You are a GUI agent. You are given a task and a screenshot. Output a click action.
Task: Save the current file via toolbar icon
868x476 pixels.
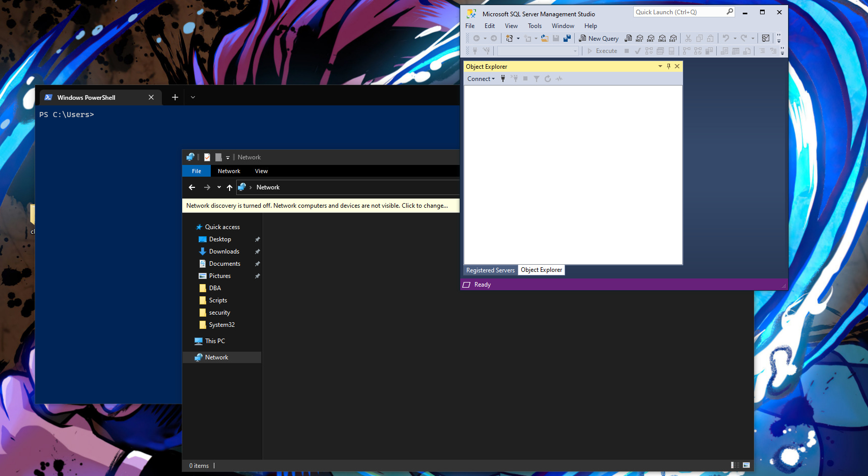[x=555, y=38]
